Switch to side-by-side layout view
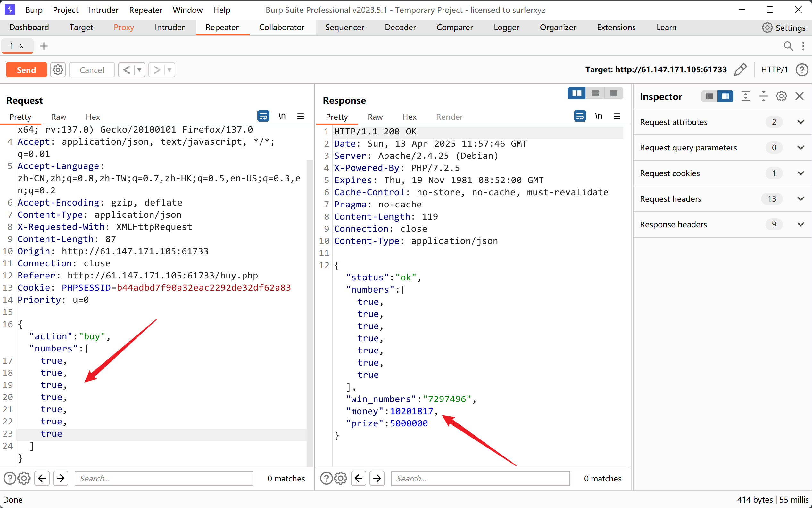812x508 pixels. [576, 93]
